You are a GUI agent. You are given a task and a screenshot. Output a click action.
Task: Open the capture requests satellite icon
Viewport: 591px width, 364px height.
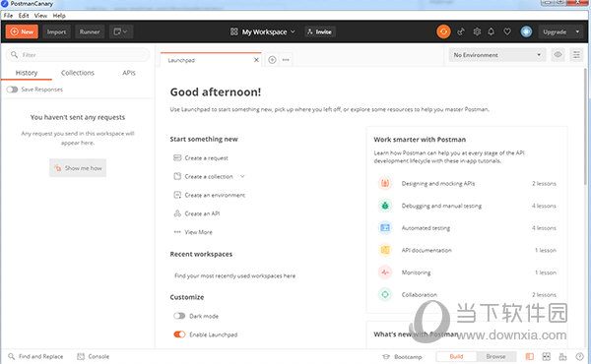(461, 31)
